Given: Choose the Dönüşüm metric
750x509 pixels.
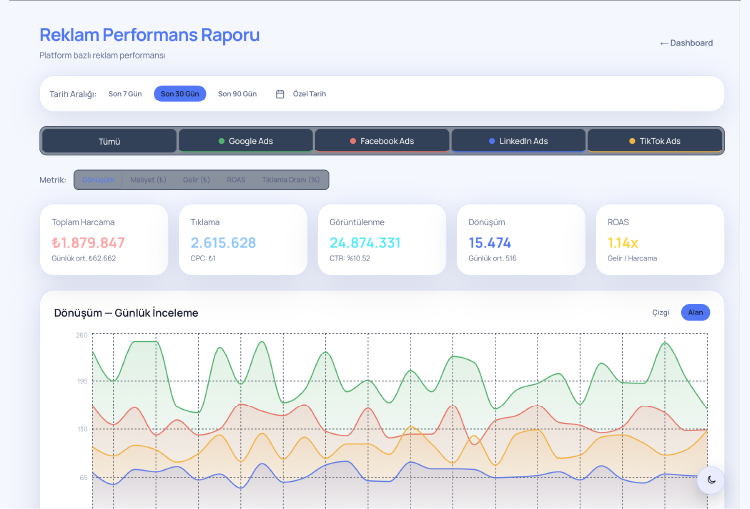Looking at the screenshot, I should point(98,180).
